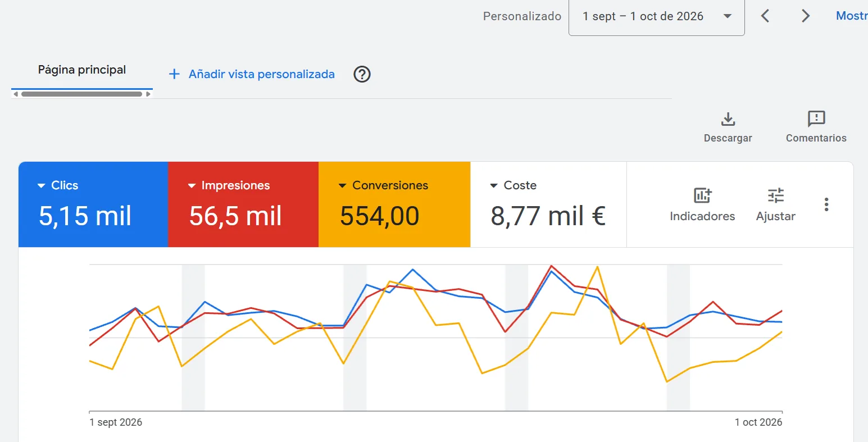Screen dimensions: 868x442
Task: Open the Ajustar settings icon
Action: 776,195
